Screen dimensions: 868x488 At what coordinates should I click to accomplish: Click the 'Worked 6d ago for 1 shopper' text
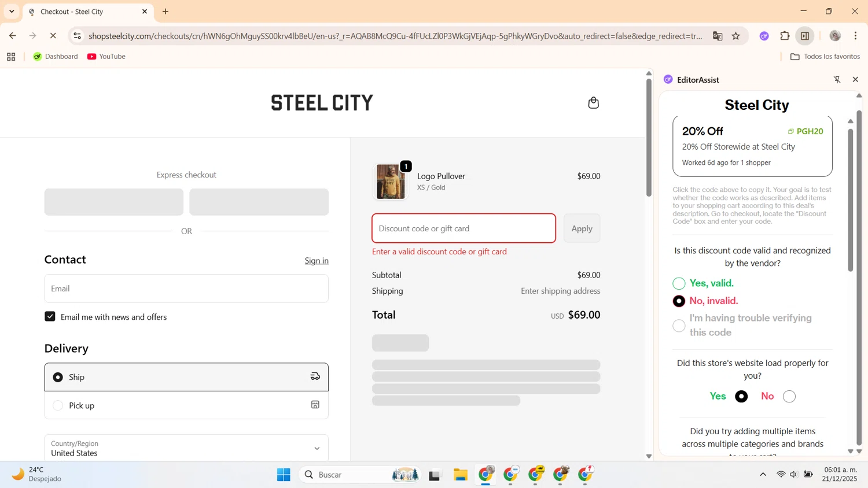(x=726, y=163)
